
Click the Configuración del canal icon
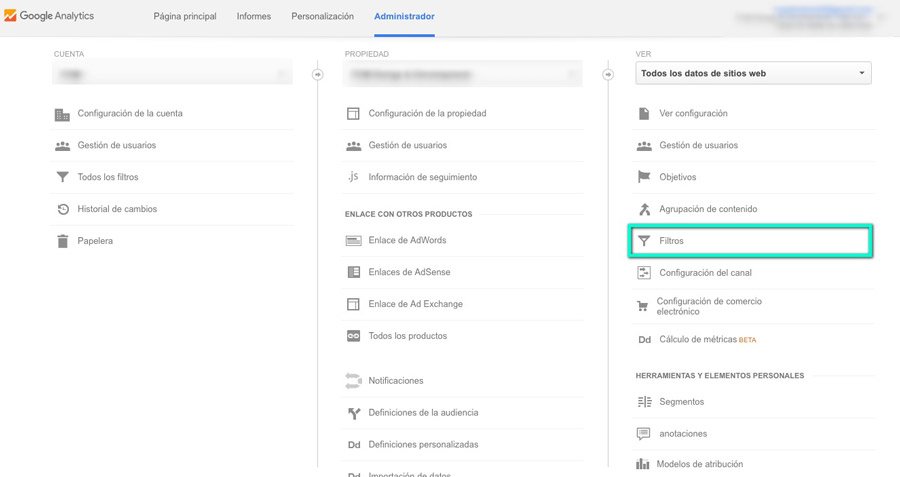(x=644, y=273)
